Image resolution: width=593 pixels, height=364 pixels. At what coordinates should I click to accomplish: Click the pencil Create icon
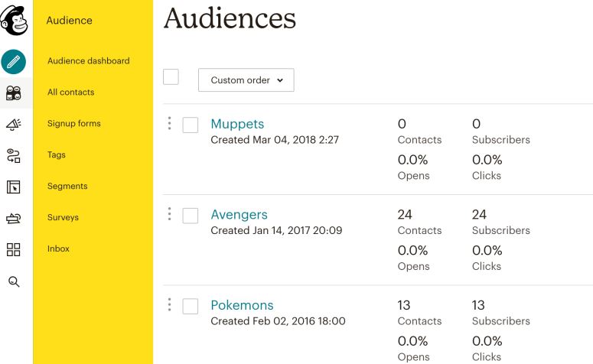tap(13, 62)
